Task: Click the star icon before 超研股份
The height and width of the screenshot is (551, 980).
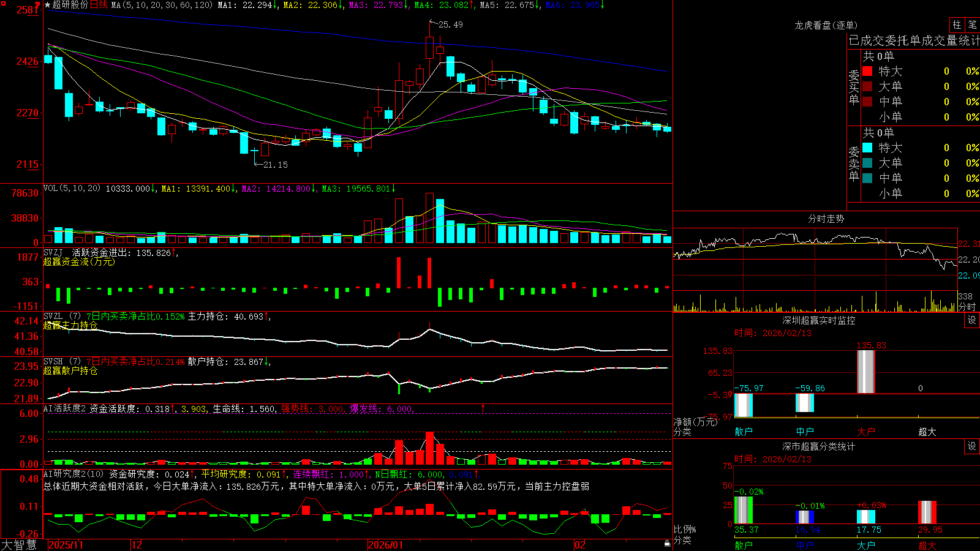Action: coord(48,5)
